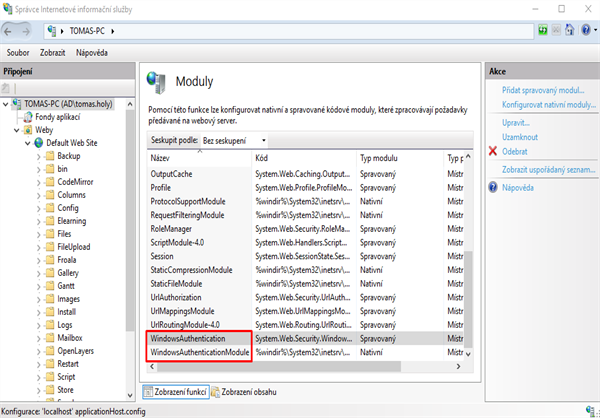Select the WindowsAuthentication row
600x418 pixels.
click(x=305, y=338)
